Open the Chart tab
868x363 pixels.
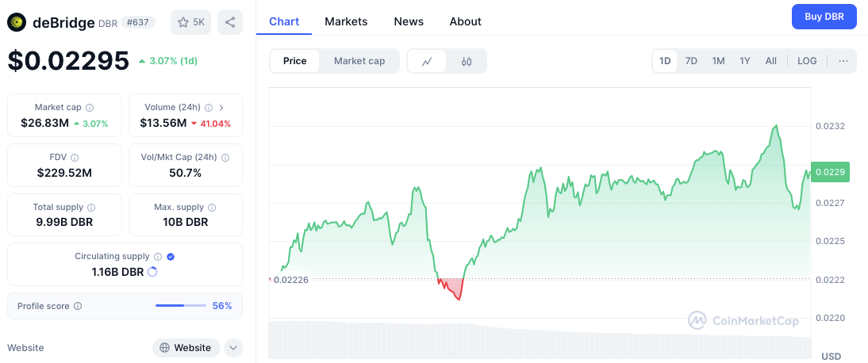coord(284,21)
